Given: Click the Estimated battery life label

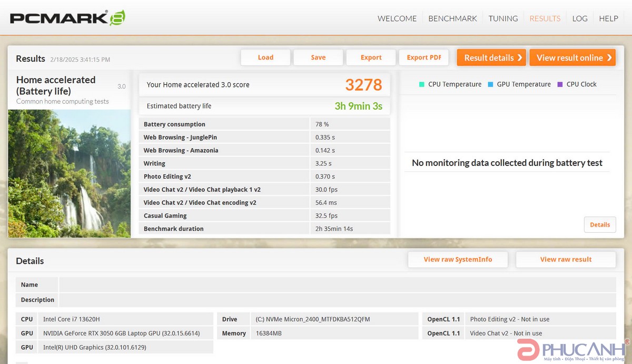Looking at the screenshot, I should pos(179,106).
